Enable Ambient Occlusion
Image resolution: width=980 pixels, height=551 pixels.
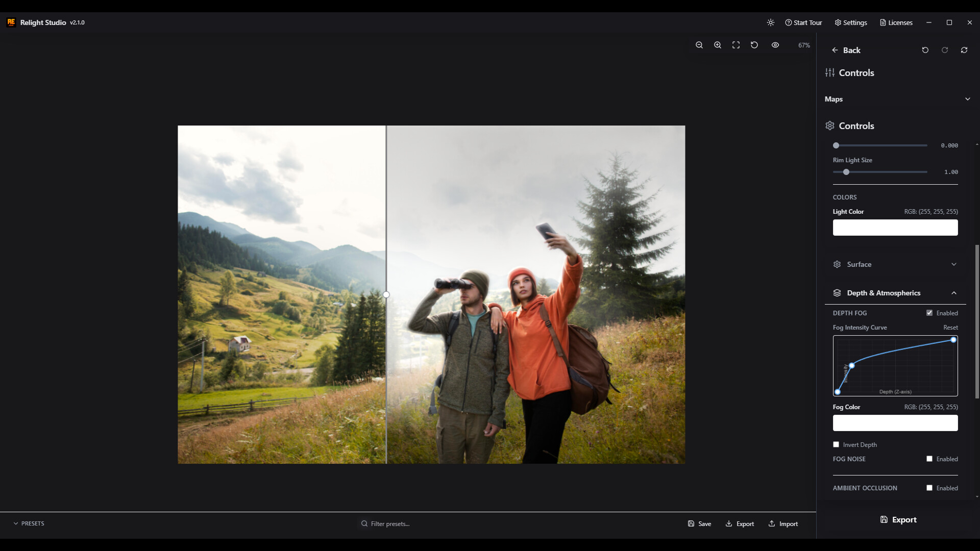pyautogui.click(x=929, y=488)
